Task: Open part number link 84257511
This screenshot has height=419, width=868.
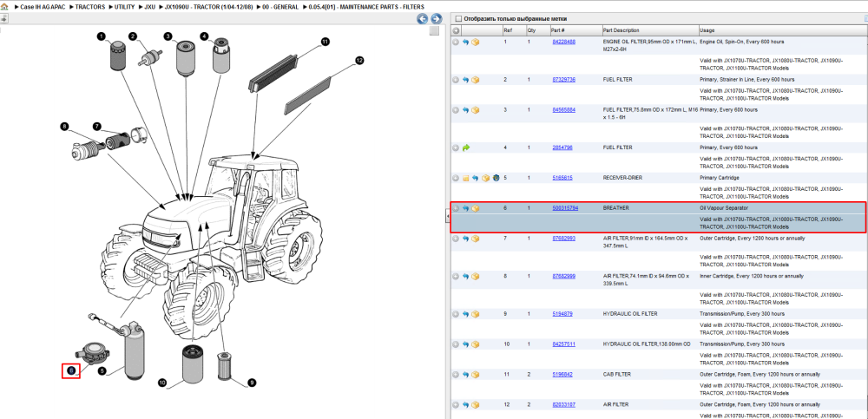Action: 563,344
